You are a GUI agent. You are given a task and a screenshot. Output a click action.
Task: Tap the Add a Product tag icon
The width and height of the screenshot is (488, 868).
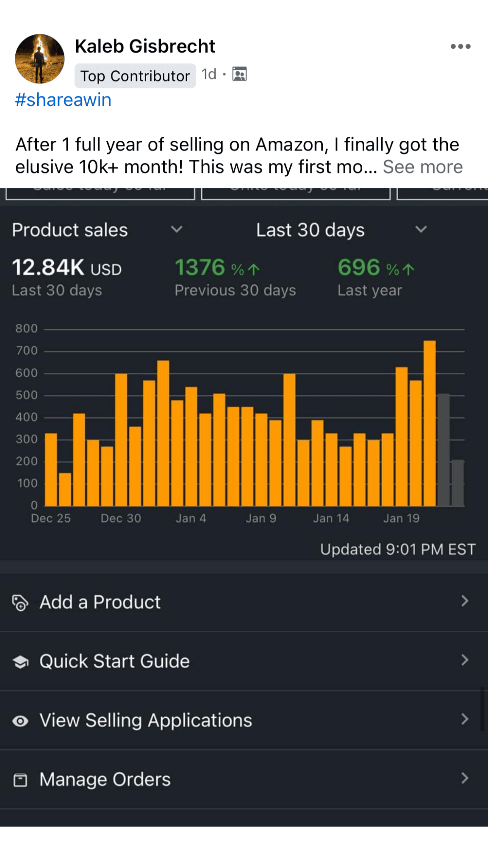[x=20, y=603]
